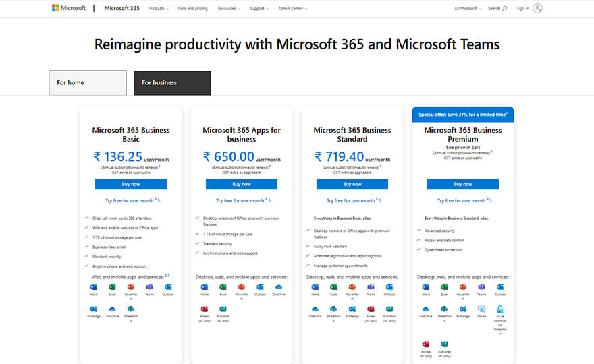The height and width of the screenshot is (364, 594).
Task: Click the ₹ 719.40 price text
Action: click(x=339, y=156)
